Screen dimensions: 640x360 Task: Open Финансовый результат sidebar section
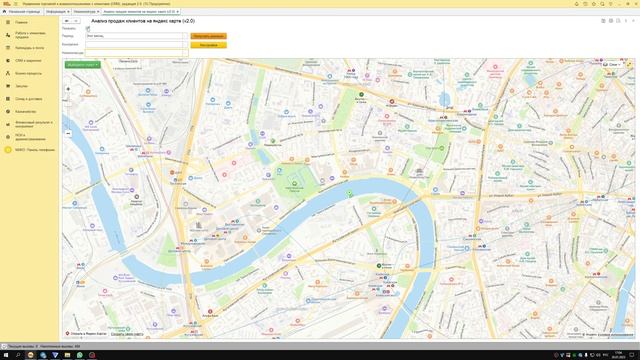[x=33, y=124]
